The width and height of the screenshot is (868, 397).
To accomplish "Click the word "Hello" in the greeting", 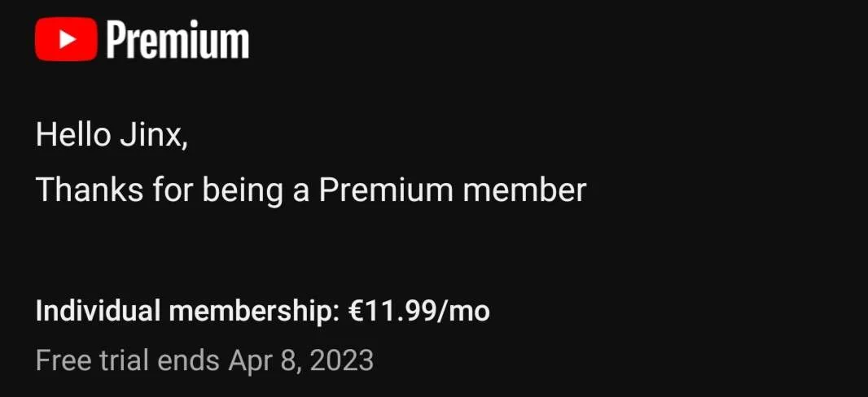I will [73, 135].
